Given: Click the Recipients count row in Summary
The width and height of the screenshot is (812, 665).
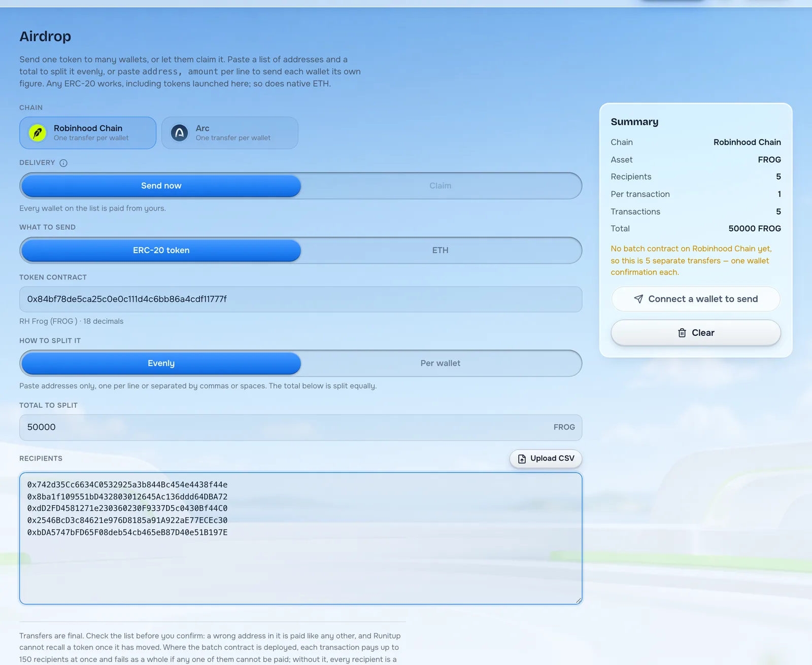Looking at the screenshot, I should click(x=696, y=177).
